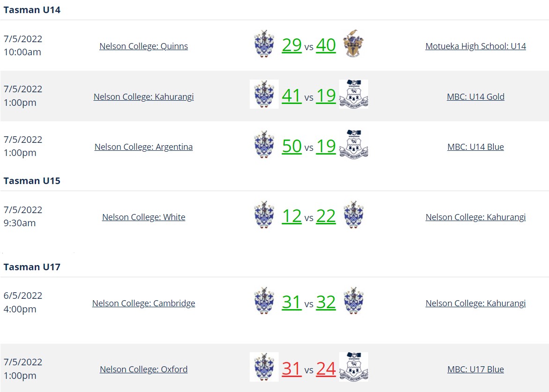Click the score 41 for Kahurangi U14
Screen dimensions: 549x392
coord(292,96)
